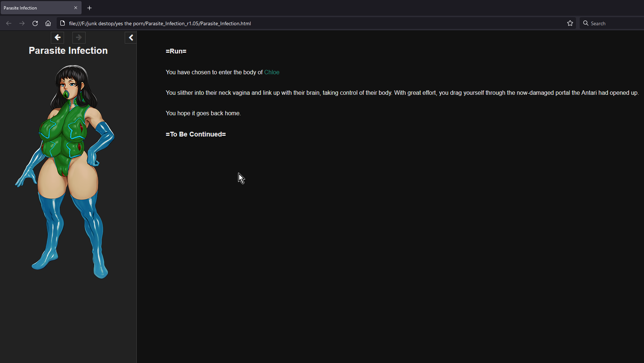Click the page info file icon

coord(63,23)
